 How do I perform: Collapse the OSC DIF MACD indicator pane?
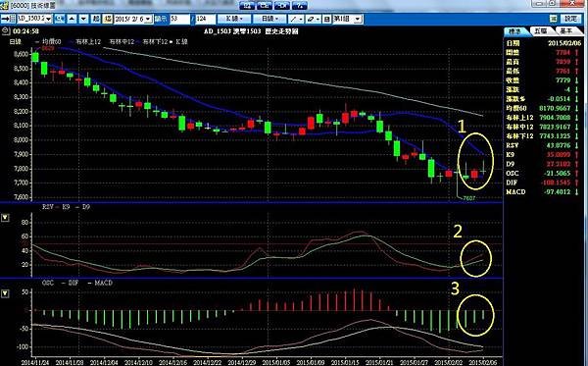pyautogui.click(x=5, y=293)
